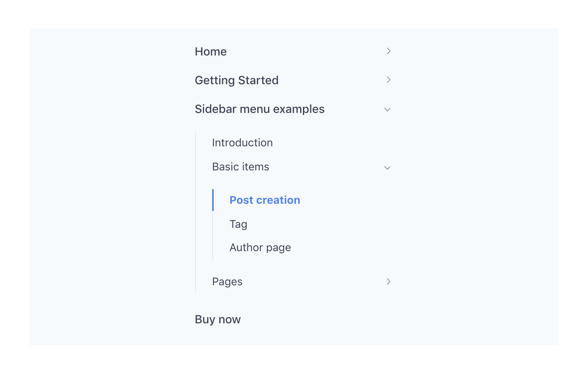Open the Introduction page link

tap(242, 142)
